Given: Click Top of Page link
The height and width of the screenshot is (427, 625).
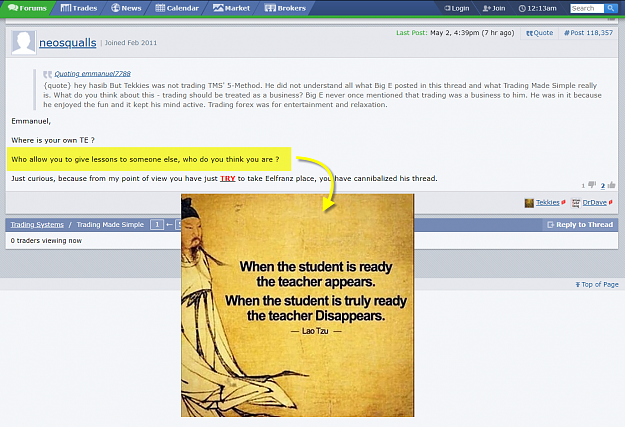Looking at the screenshot, I should [597, 285].
